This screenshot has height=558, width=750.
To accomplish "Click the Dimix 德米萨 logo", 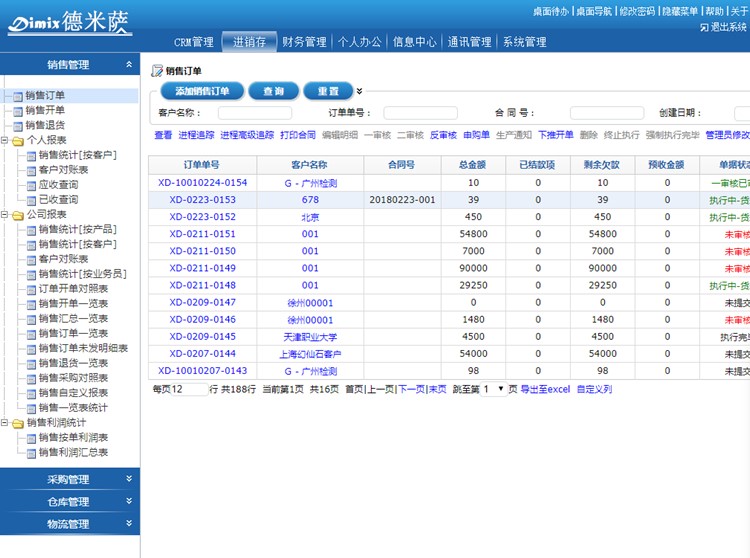I will point(70,22).
